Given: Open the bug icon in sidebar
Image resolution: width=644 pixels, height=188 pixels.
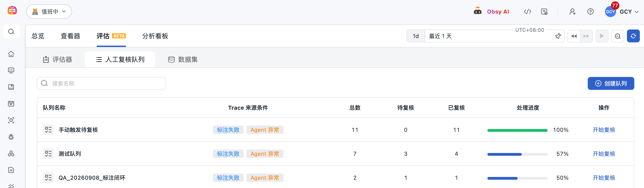Looking at the screenshot, I should tap(11, 137).
